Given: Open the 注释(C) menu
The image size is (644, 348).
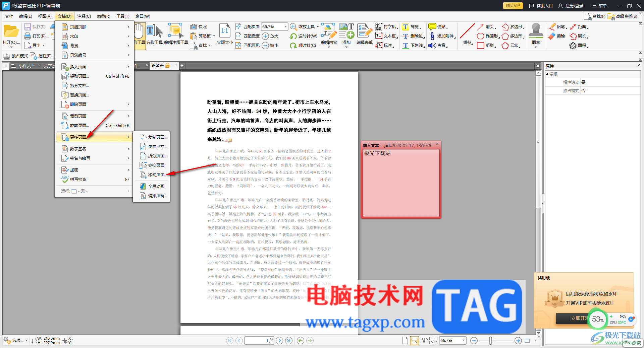Looking at the screenshot, I should (84, 16).
